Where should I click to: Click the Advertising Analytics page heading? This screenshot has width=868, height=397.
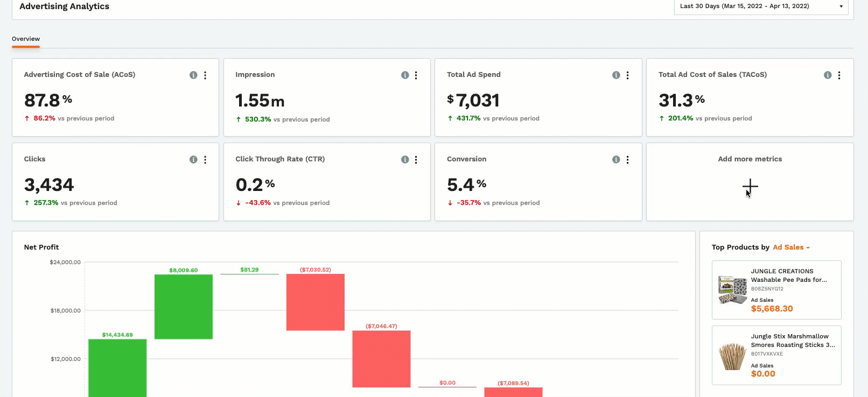64,6
